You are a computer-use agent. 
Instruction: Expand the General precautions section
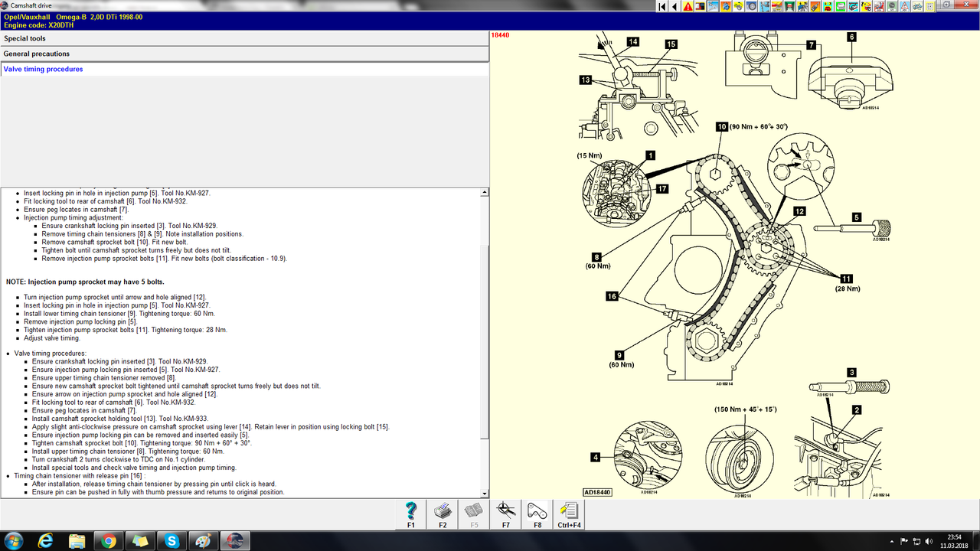[x=244, y=54]
